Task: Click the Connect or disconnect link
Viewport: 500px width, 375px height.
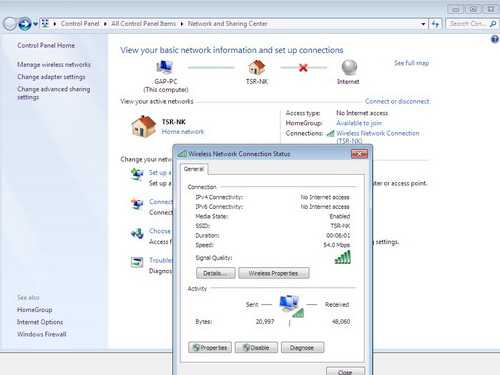Action: click(397, 101)
